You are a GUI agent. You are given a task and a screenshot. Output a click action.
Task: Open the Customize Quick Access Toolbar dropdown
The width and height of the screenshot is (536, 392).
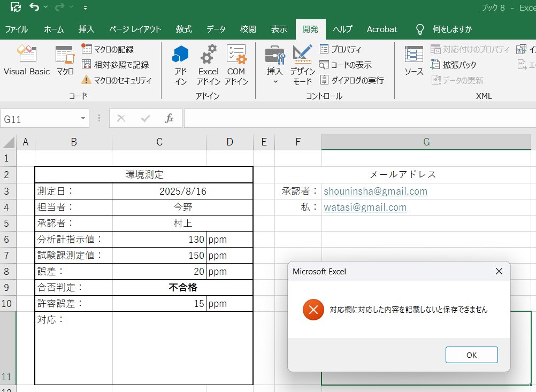[85, 7]
